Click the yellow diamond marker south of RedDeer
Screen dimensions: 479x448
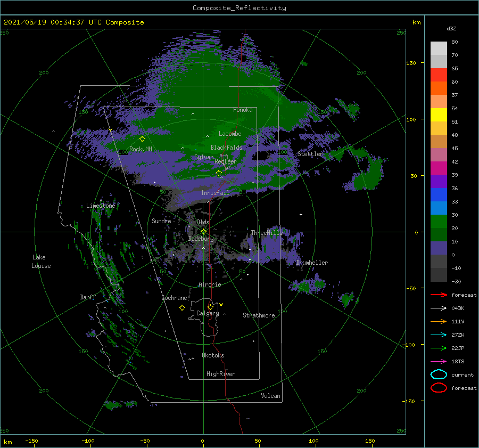[x=219, y=173]
